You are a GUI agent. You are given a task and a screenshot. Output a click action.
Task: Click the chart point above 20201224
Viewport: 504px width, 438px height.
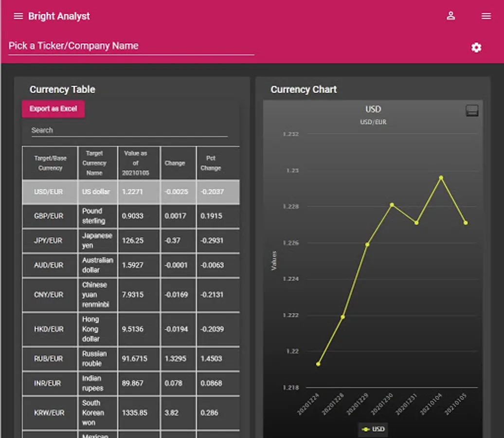[x=318, y=364]
